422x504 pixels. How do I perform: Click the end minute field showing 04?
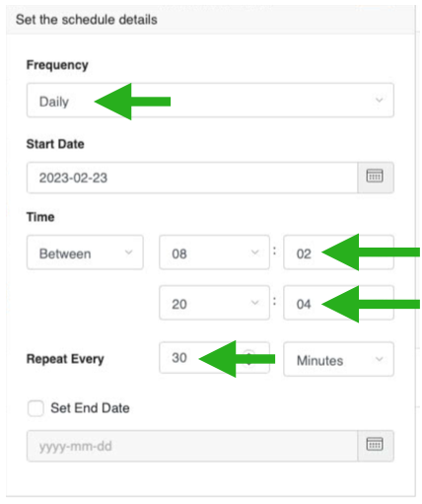pos(338,303)
